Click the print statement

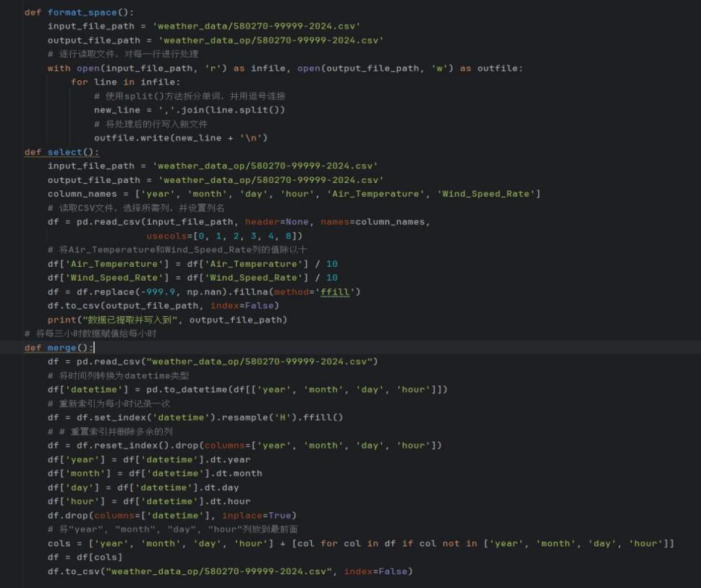62,320
